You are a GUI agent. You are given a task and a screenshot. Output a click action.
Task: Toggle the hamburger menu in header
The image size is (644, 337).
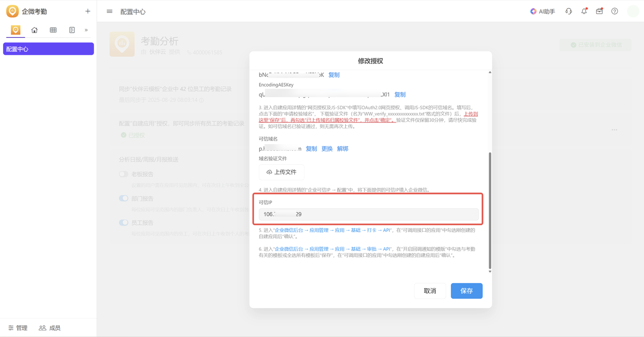109,11
